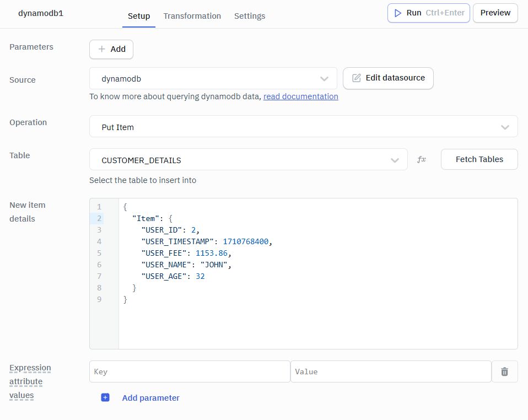Click the USER_FEE value 1153.86
The height and width of the screenshot is (420, 528).
(212, 253)
